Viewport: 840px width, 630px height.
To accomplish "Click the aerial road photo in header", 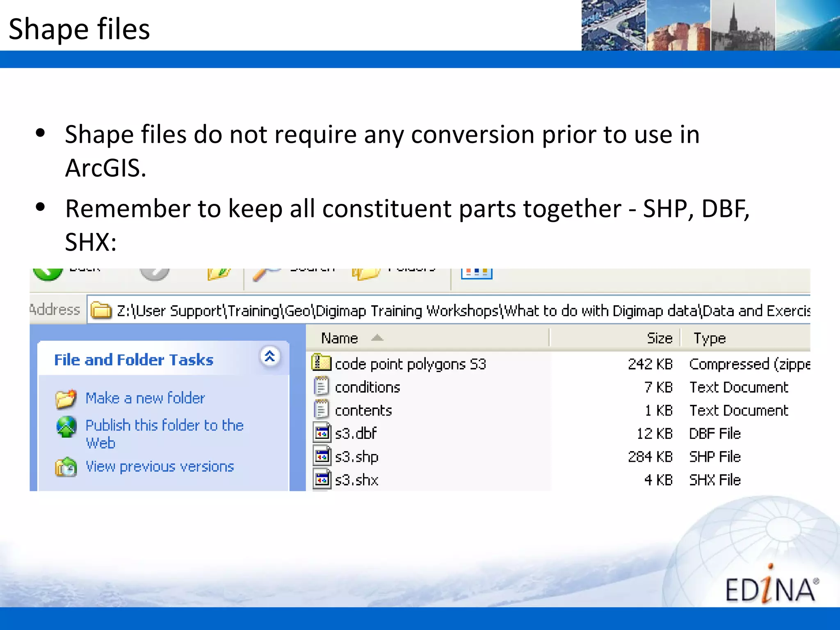I will 614,25.
